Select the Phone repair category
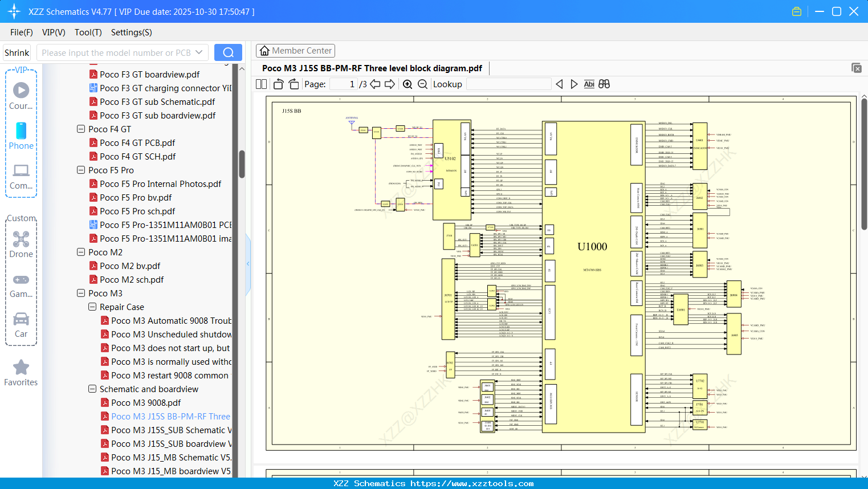 pyautogui.click(x=21, y=137)
